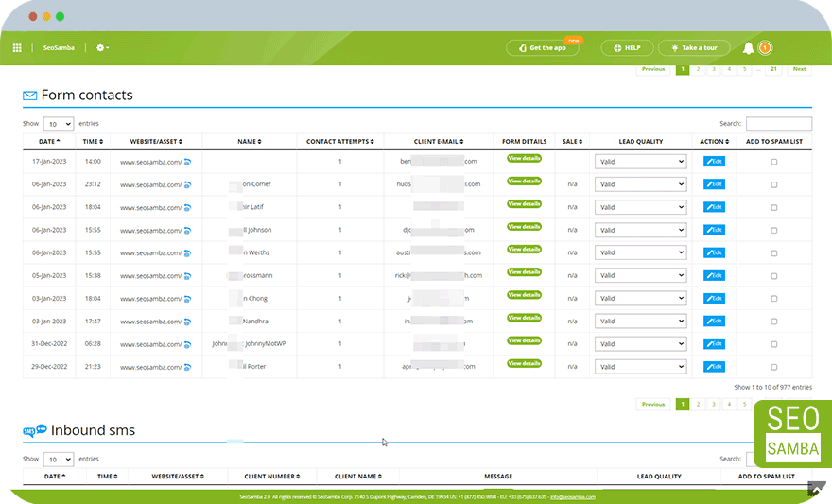The image size is (832, 504).
Task: Check spam box for 17-Jan-2023 row
Action: (x=774, y=162)
